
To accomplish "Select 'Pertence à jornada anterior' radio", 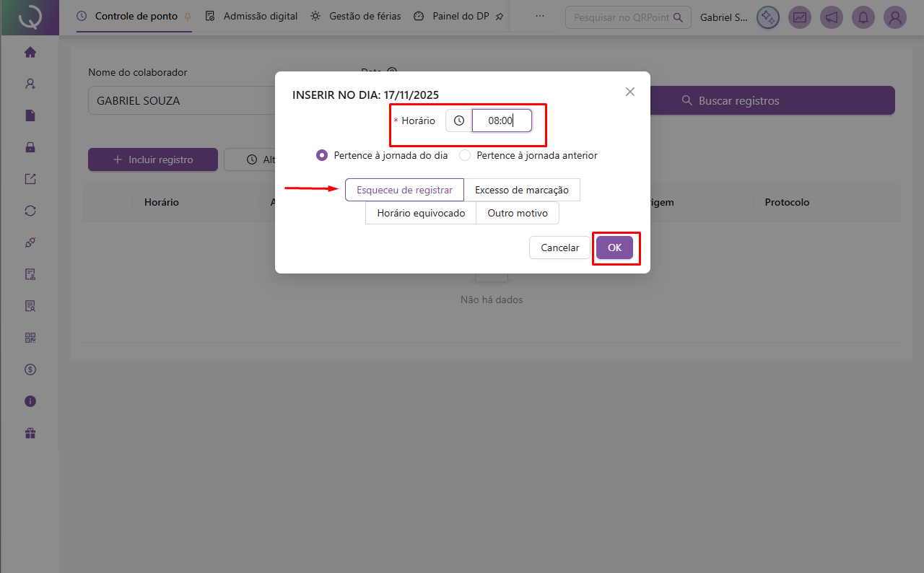I will pyautogui.click(x=465, y=155).
